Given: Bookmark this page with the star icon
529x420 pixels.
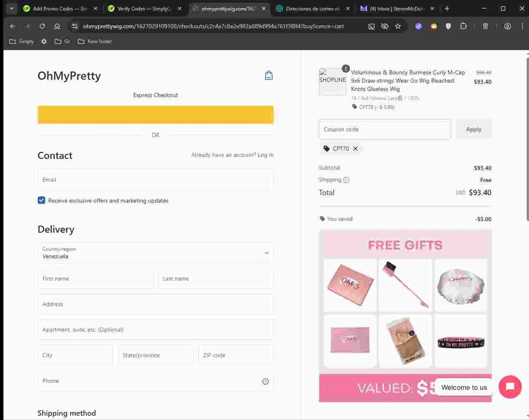Looking at the screenshot, I should [398, 26].
